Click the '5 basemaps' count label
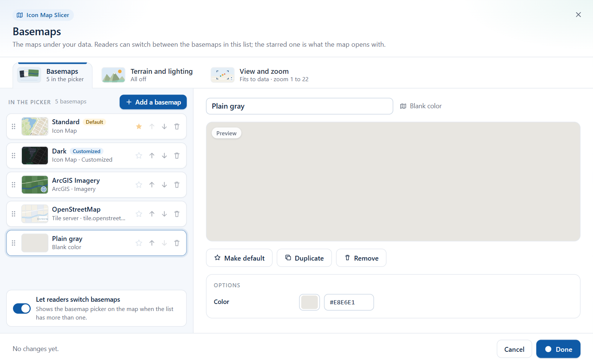Screen dimensions: 593x364 tap(71, 102)
